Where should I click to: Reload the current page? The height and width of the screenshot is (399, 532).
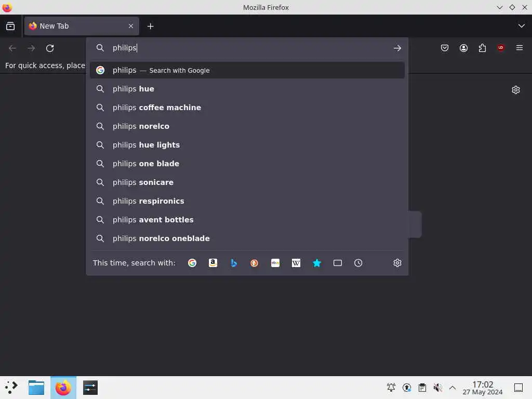coord(50,48)
